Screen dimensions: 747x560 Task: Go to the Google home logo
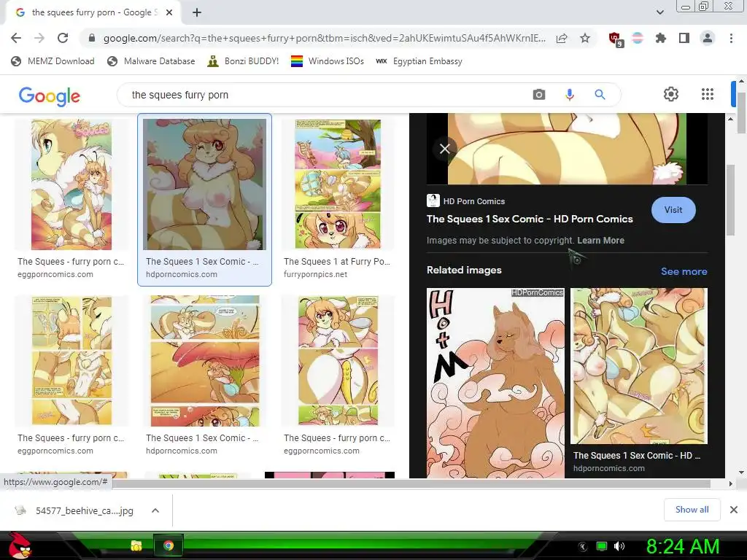click(50, 96)
